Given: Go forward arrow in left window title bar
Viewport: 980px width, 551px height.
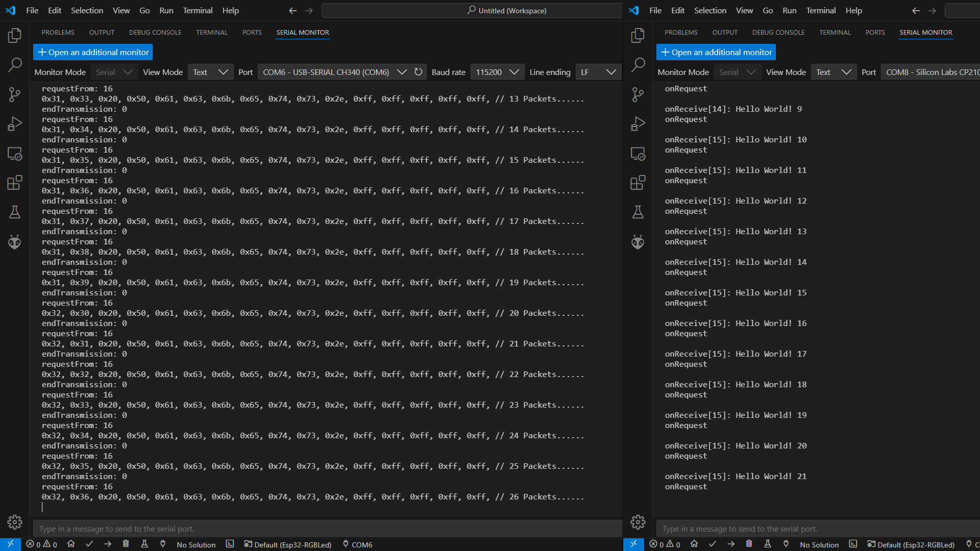Looking at the screenshot, I should [x=309, y=11].
